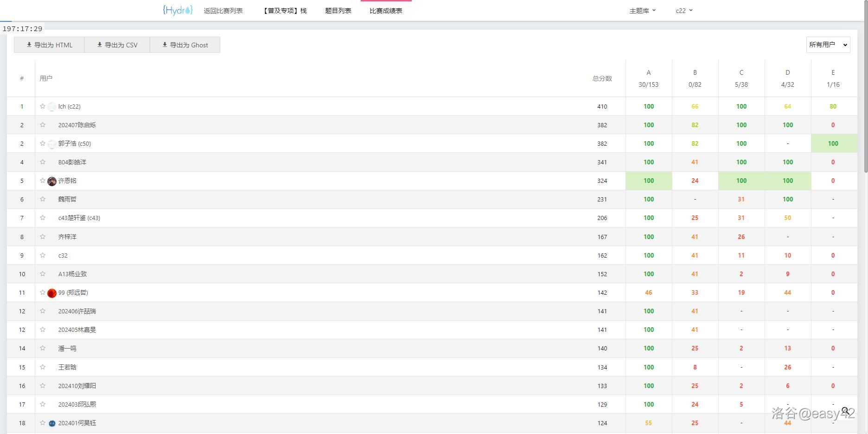Click the Hydro logo
This screenshot has width=868, height=434.
177,10
